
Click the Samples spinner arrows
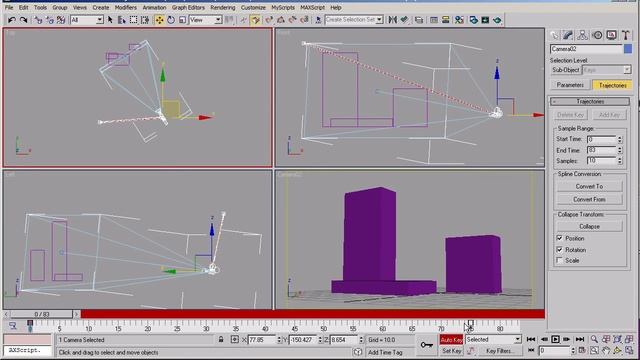click(x=620, y=161)
